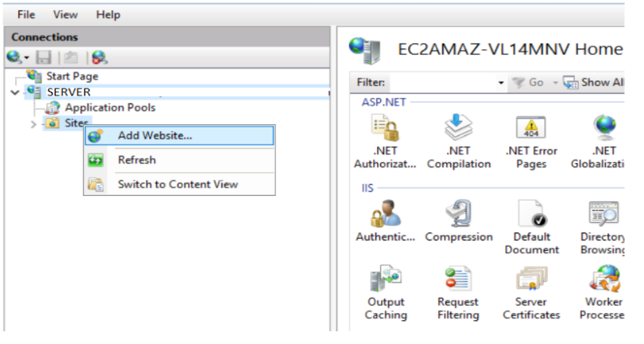
Task: Click the Delete Connection toolbar icon
Action: (100, 57)
